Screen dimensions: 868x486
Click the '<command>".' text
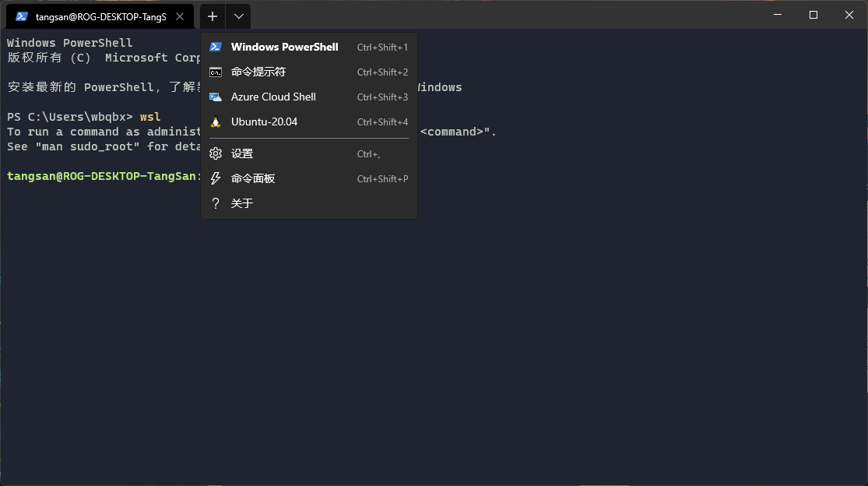coord(459,132)
